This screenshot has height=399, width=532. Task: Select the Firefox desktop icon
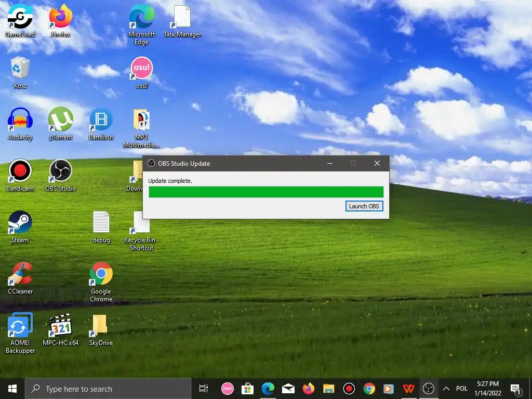pyautogui.click(x=61, y=21)
